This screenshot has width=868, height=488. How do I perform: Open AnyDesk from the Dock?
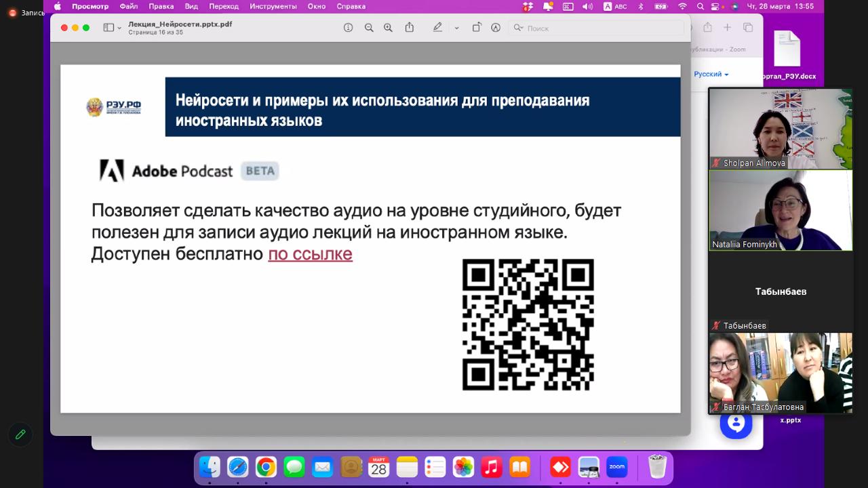point(560,467)
